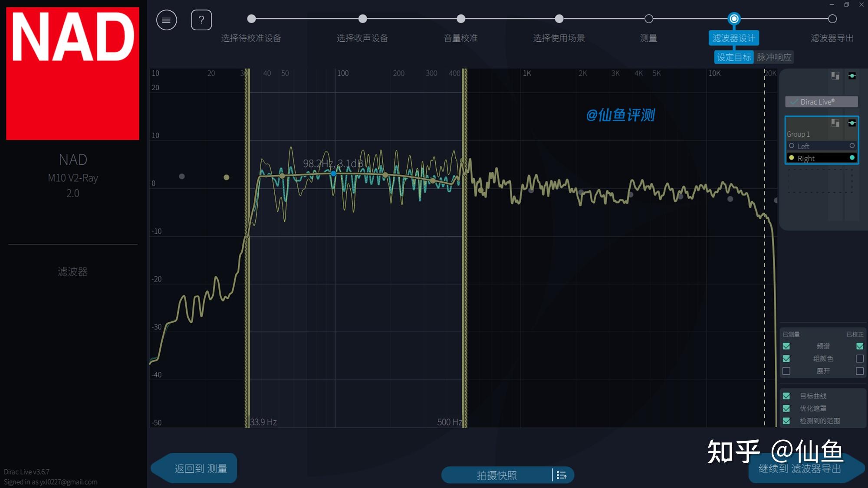Click the split-square icon on the Group 1 panel
868x488 pixels.
click(x=835, y=123)
